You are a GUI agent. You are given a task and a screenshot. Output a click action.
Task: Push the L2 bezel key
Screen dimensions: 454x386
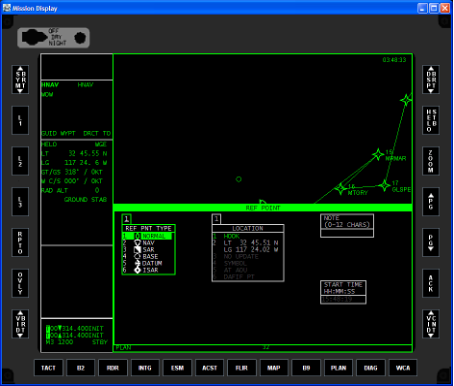click(20, 161)
